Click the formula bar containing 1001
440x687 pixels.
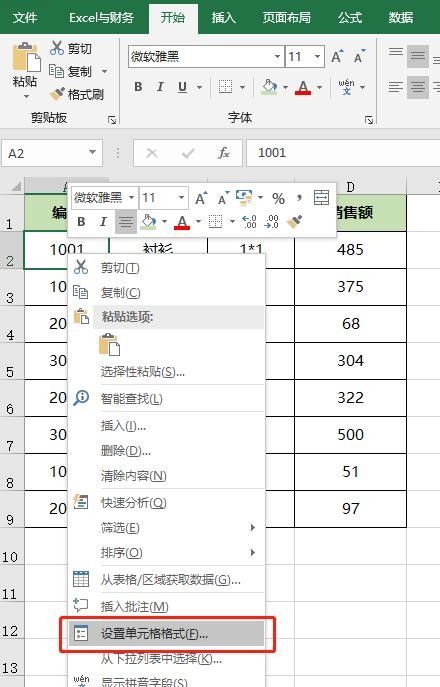(343, 153)
